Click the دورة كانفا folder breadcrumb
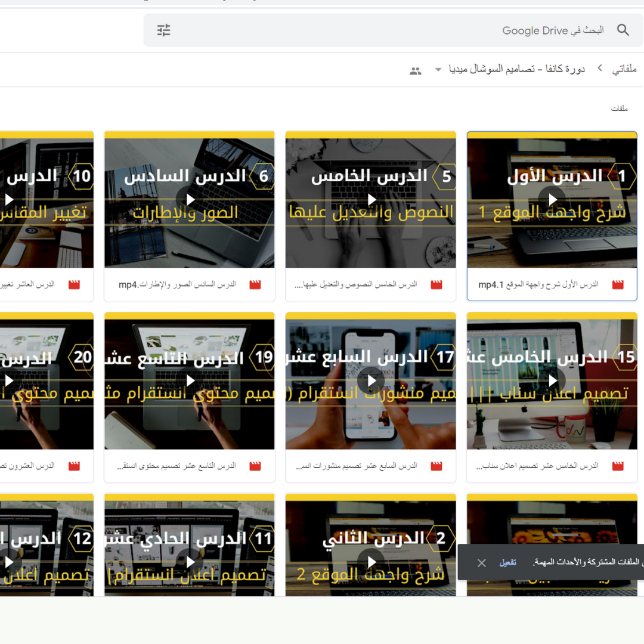Viewport: 644px width, 644px height. coord(516,69)
